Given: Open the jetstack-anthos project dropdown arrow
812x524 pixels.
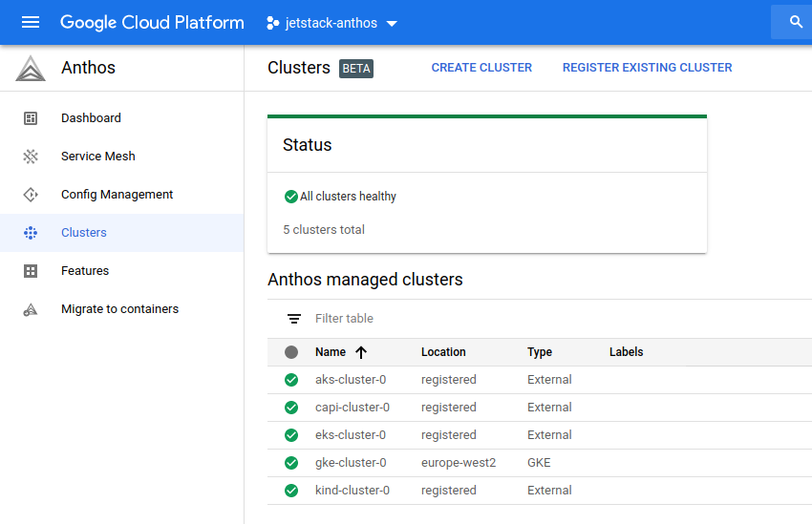Looking at the screenshot, I should coord(392,23).
